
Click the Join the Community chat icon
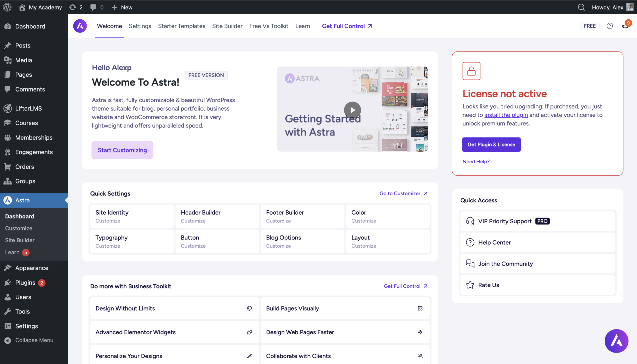(x=470, y=264)
